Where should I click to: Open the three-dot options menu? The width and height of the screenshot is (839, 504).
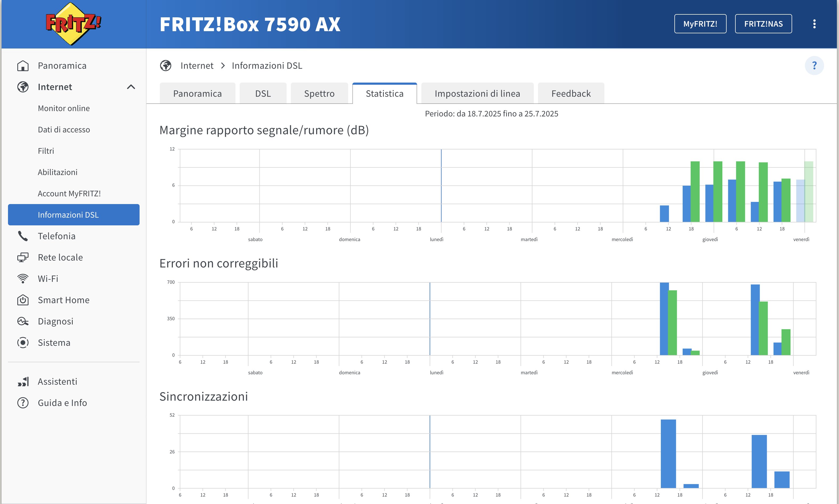pyautogui.click(x=814, y=24)
